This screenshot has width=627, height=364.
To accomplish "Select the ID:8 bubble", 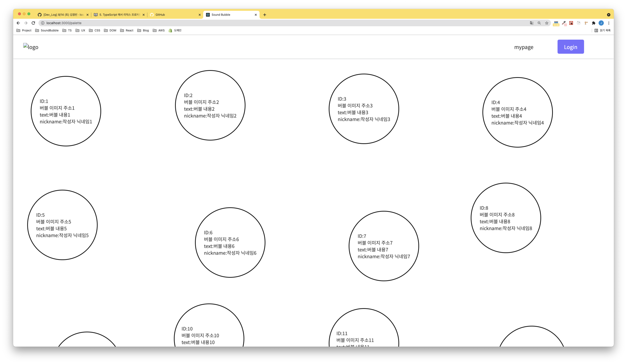I will click(x=506, y=218).
